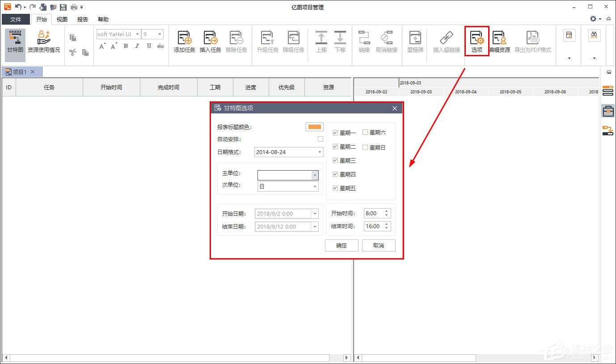Open the 文件 file menu
This screenshot has height=364, width=616.
(x=16, y=19)
